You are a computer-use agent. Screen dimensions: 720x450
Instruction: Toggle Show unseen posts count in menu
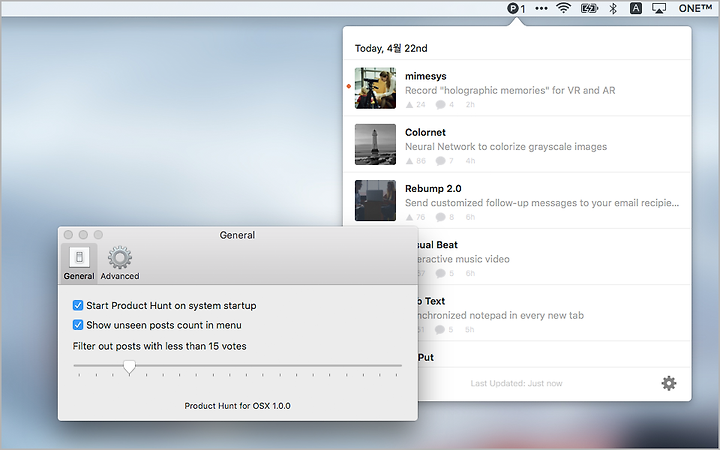click(x=78, y=325)
